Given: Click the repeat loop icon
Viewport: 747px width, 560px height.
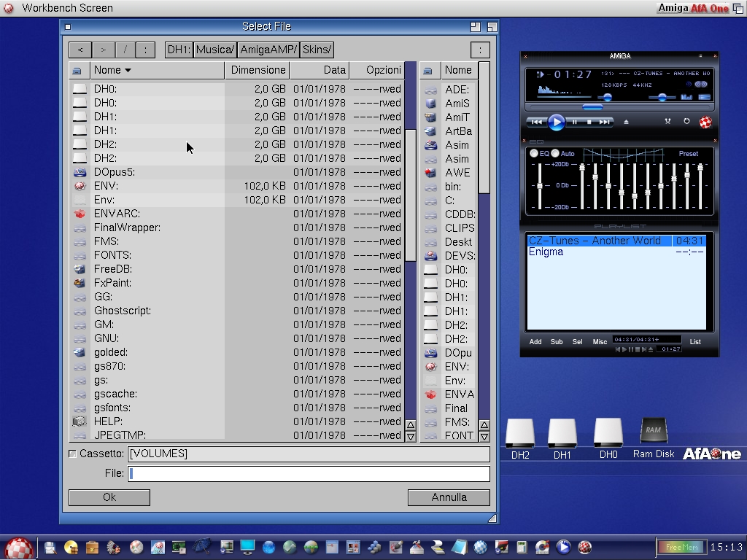Looking at the screenshot, I should [x=686, y=122].
